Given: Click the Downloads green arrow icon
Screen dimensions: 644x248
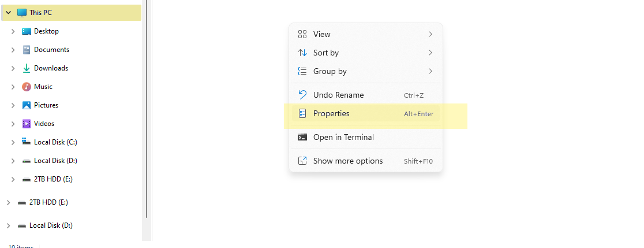Looking at the screenshot, I should click(27, 68).
